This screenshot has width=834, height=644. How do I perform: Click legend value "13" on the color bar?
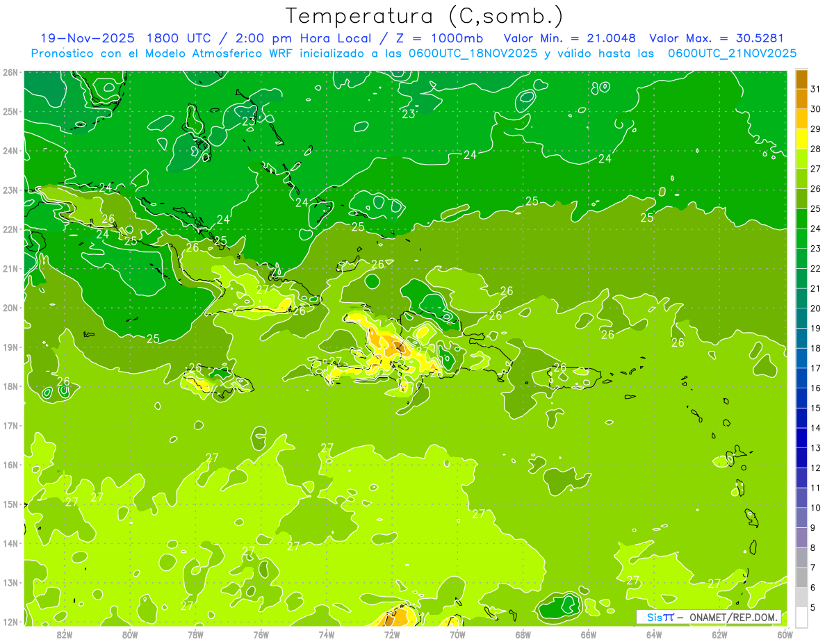(816, 448)
